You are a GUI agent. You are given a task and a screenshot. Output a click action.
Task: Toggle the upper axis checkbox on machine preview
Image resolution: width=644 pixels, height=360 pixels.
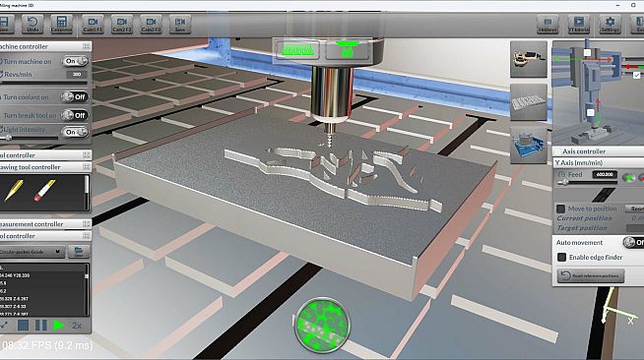[587, 53]
